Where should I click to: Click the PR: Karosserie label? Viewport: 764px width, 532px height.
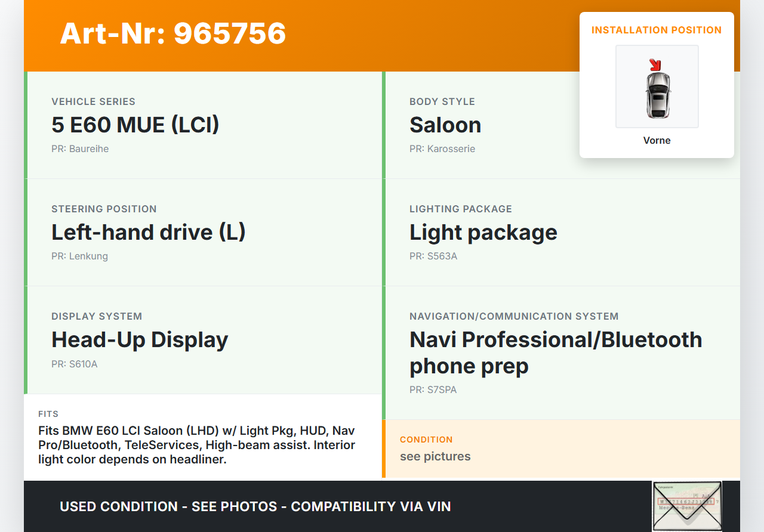[x=442, y=149]
